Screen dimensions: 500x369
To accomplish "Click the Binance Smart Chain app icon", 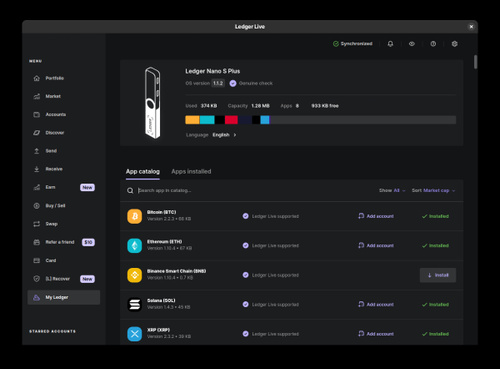I will (135, 275).
